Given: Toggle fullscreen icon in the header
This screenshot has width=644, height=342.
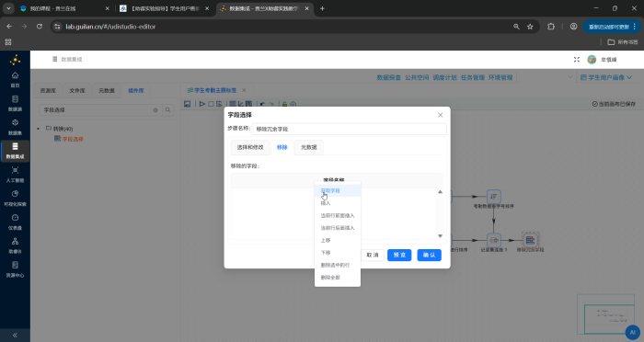Looking at the screenshot, I should point(577,60).
